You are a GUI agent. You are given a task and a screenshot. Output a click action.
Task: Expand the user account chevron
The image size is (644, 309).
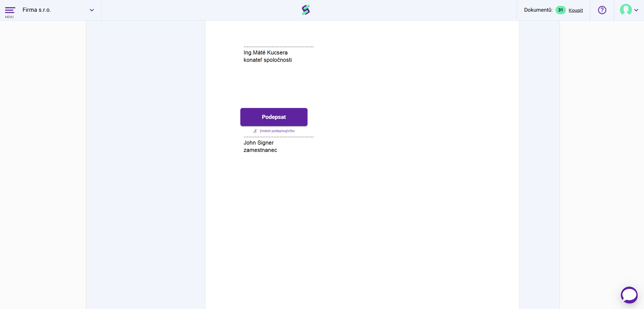click(x=636, y=10)
